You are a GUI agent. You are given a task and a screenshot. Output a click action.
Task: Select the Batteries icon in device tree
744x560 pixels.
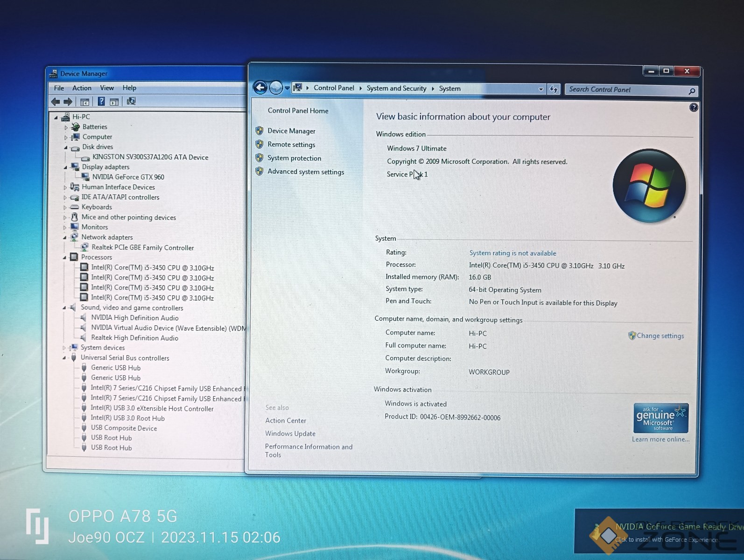point(76,127)
